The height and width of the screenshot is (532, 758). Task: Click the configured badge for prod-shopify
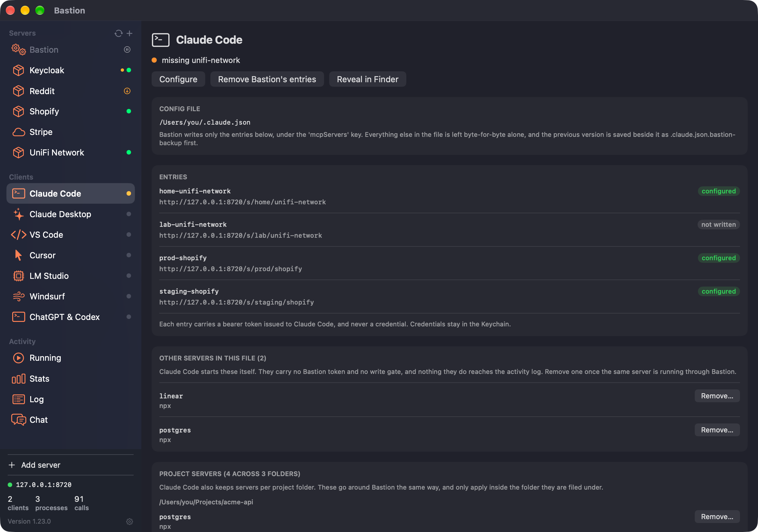pos(719,258)
